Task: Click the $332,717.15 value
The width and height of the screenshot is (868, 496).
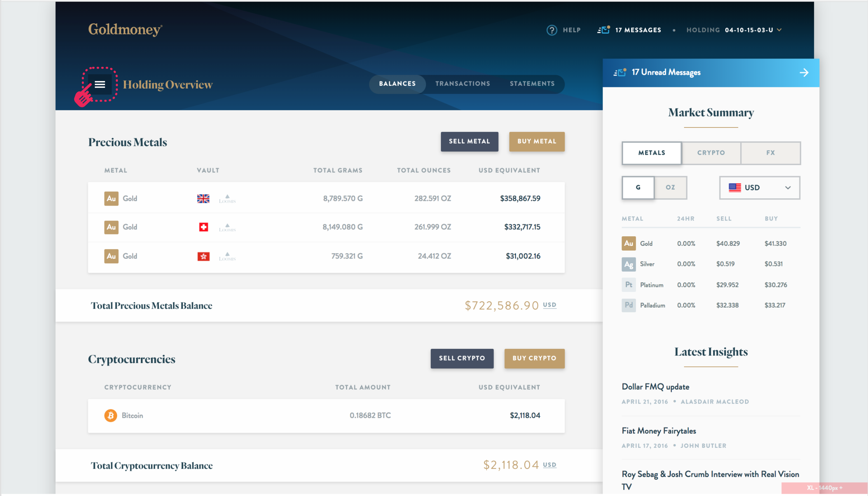Action: click(522, 227)
